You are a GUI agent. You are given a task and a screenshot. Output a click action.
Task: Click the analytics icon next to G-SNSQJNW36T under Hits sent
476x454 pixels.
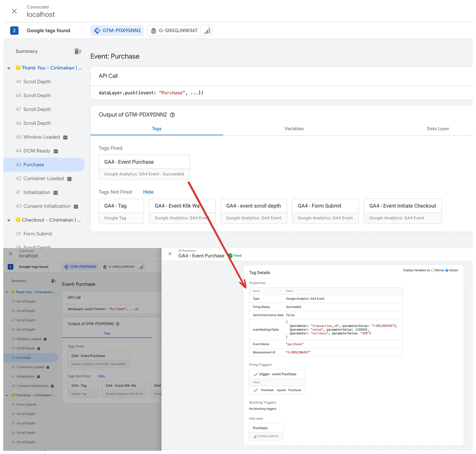click(x=255, y=436)
